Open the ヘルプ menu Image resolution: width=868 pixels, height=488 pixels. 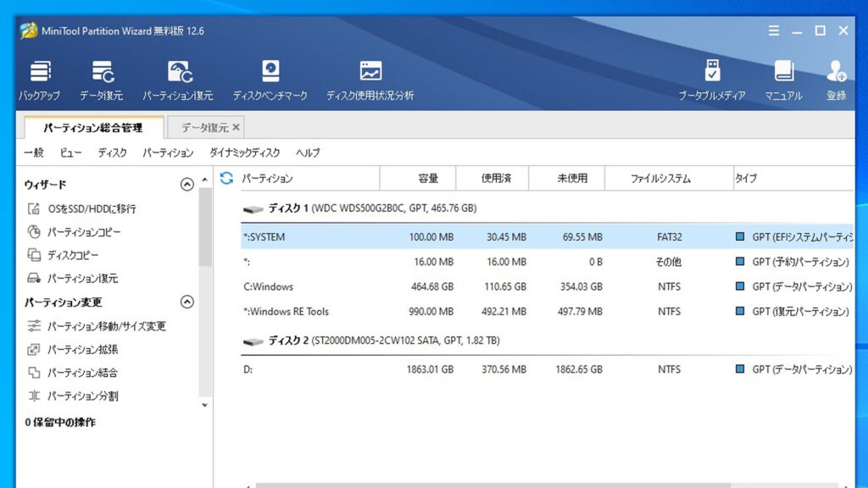coord(308,152)
